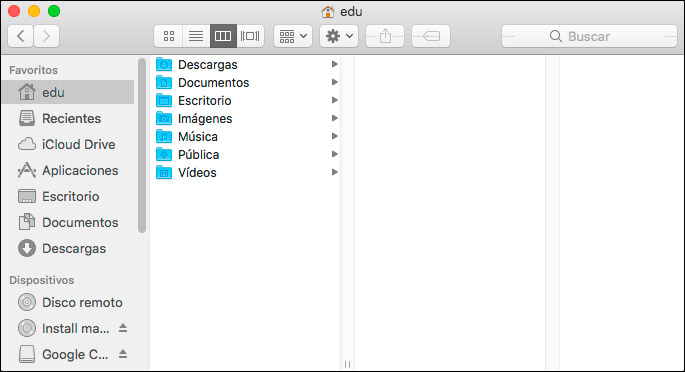
Task: Click the cloud icon for iCloud Drive
Action: tap(27, 144)
